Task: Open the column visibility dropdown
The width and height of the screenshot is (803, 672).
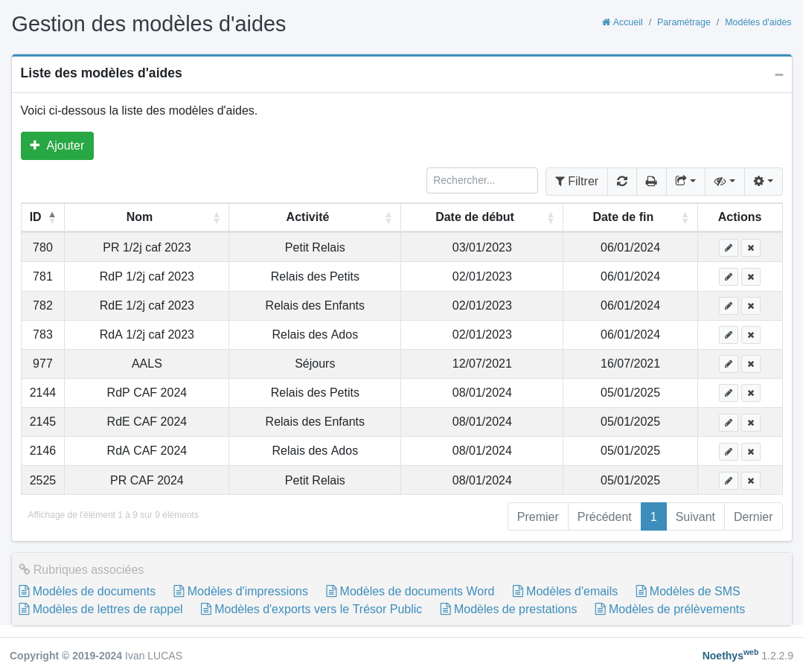Action: point(724,182)
